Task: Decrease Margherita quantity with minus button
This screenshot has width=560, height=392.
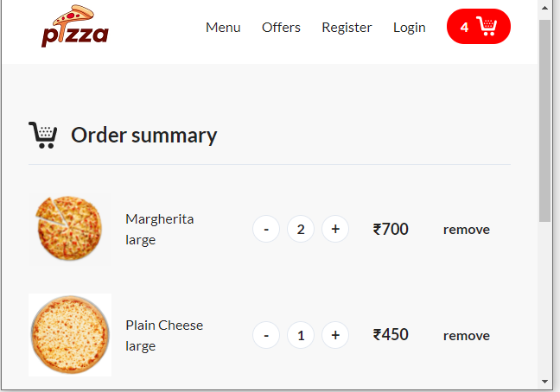Action: (266, 229)
